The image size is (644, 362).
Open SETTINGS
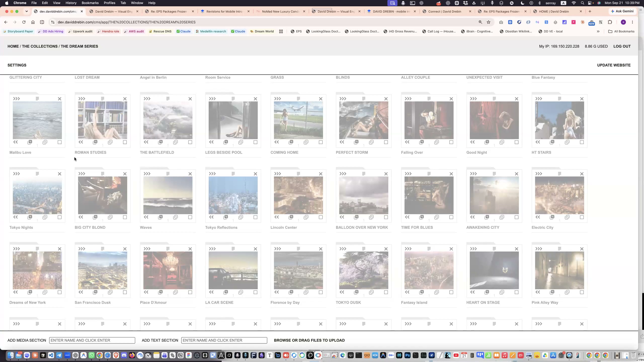pyautogui.click(x=17, y=65)
